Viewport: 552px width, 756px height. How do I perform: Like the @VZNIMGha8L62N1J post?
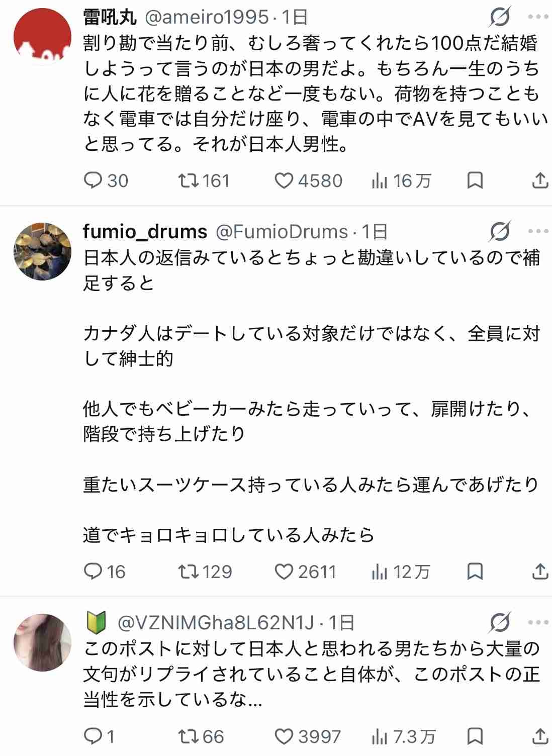[x=284, y=737]
